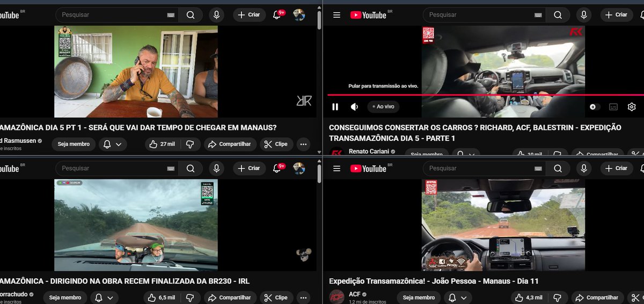
Task: Create a clip of the Rasmussen video
Action: click(x=276, y=144)
